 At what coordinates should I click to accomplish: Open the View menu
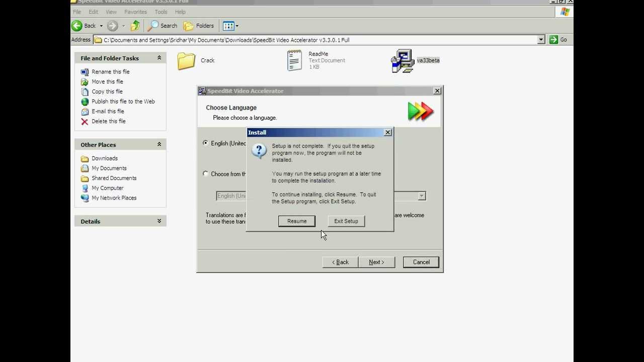point(111,12)
